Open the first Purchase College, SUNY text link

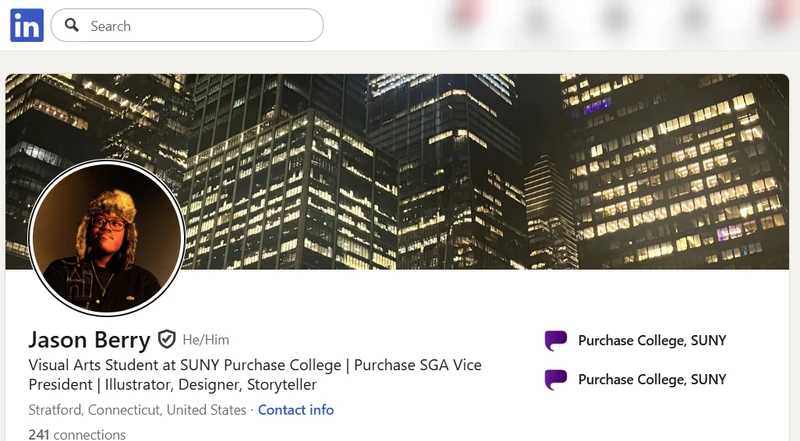[652, 340]
